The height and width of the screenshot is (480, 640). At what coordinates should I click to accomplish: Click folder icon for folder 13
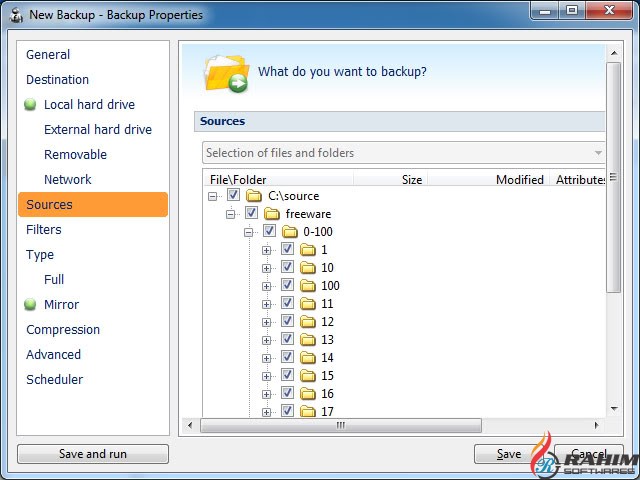click(307, 339)
